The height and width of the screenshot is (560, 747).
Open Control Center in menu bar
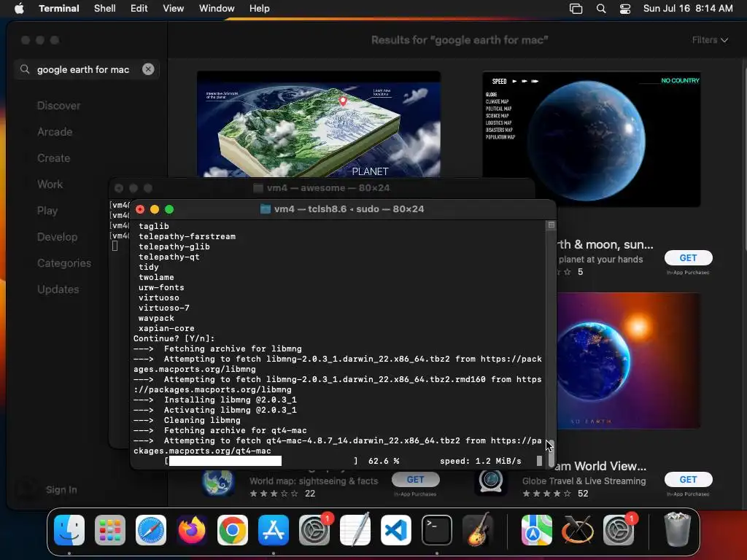coord(625,9)
